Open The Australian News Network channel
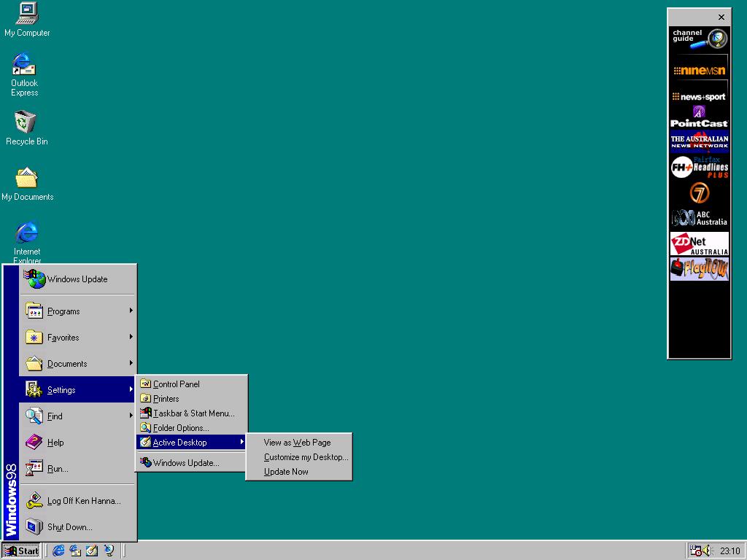Viewport: 747px width, 560px height. click(x=699, y=141)
